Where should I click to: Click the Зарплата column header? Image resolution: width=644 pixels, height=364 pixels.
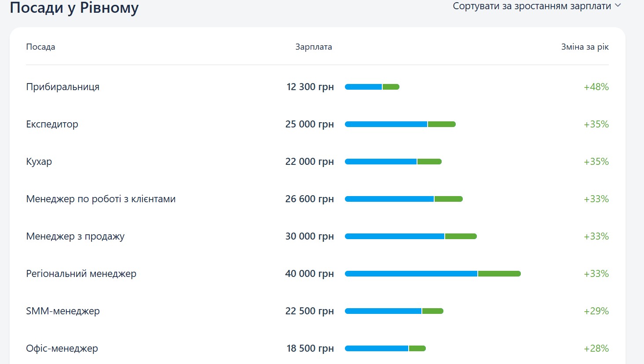click(313, 47)
